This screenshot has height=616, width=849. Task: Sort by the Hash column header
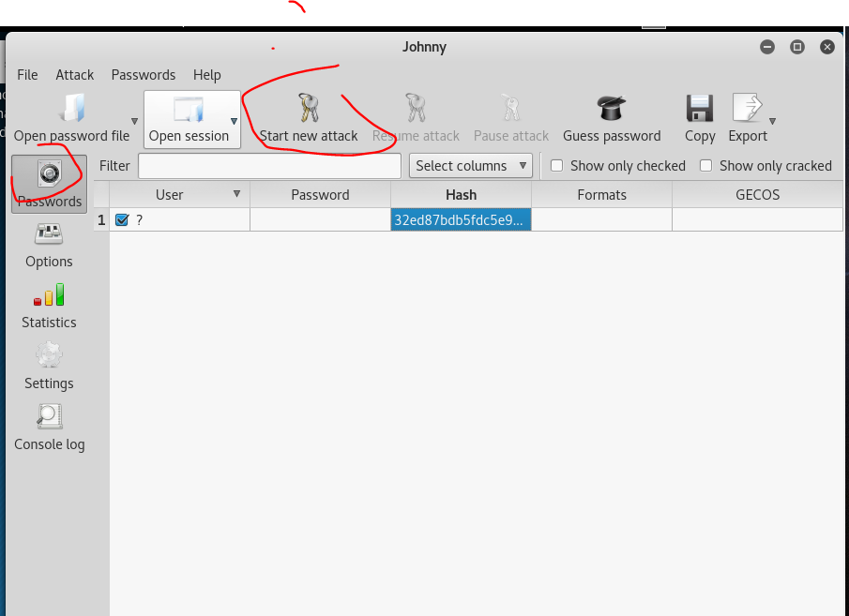pyautogui.click(x=461, y=195)
